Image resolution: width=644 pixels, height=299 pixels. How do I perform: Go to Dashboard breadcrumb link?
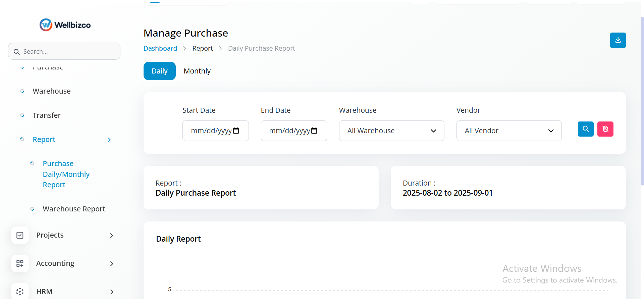(160, 48)
